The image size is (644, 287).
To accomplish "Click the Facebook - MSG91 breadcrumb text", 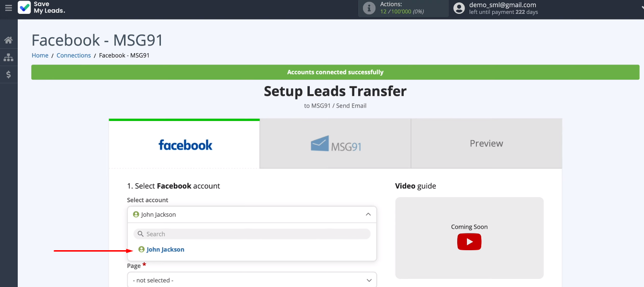I will pos(124,55).
